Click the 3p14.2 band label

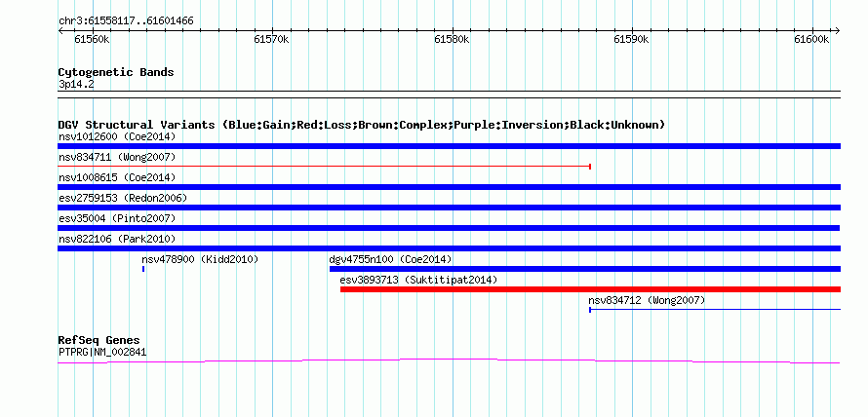pos(76,85)
